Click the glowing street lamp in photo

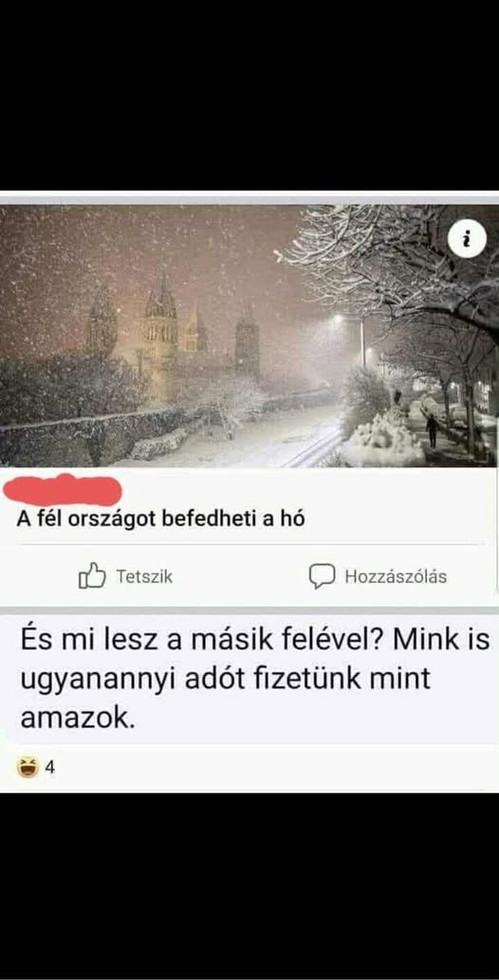339,318
